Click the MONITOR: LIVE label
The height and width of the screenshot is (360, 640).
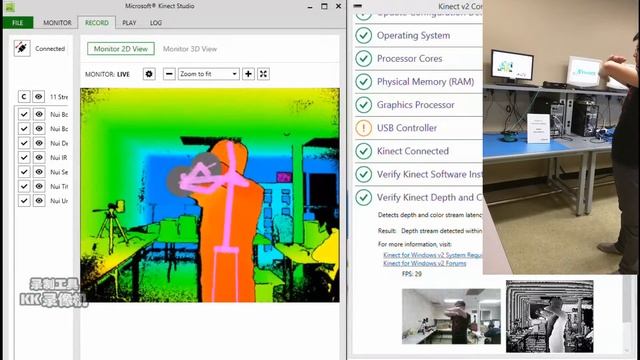pyautogui.click(x=107, y=74)
